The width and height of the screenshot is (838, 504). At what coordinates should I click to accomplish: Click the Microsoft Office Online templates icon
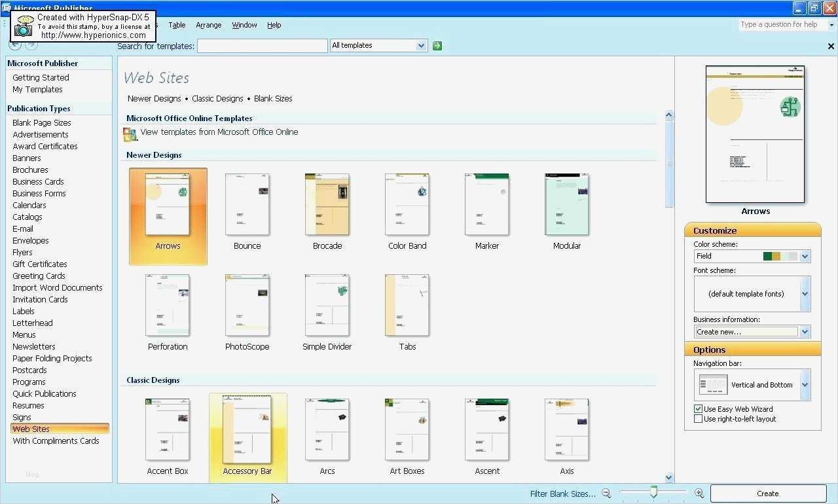130,134
